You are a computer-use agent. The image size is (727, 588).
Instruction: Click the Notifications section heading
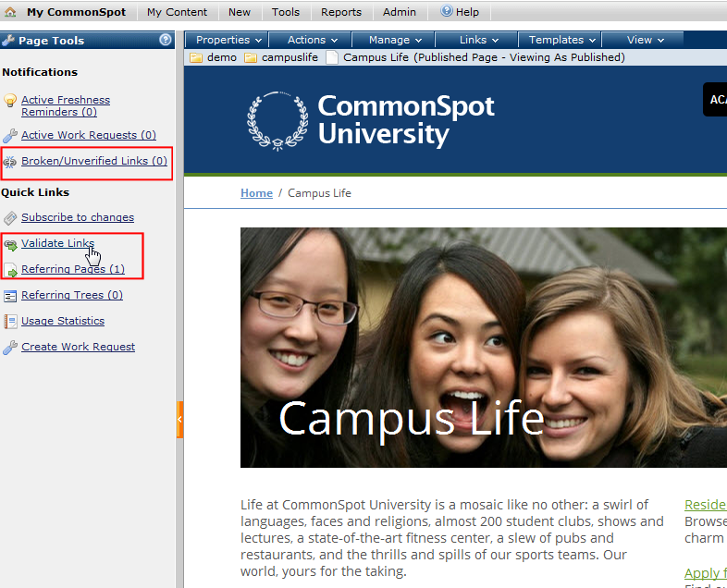(x=40, y=72)
